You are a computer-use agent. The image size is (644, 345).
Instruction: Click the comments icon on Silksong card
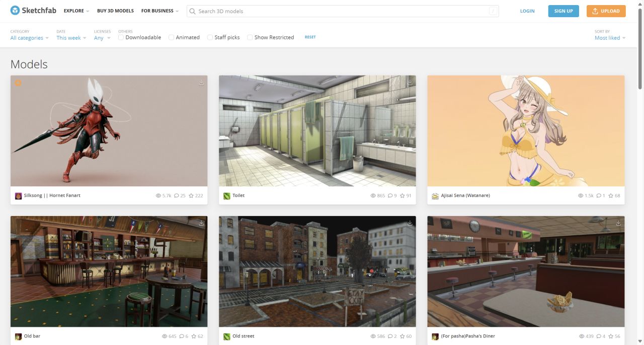(177, 196)
